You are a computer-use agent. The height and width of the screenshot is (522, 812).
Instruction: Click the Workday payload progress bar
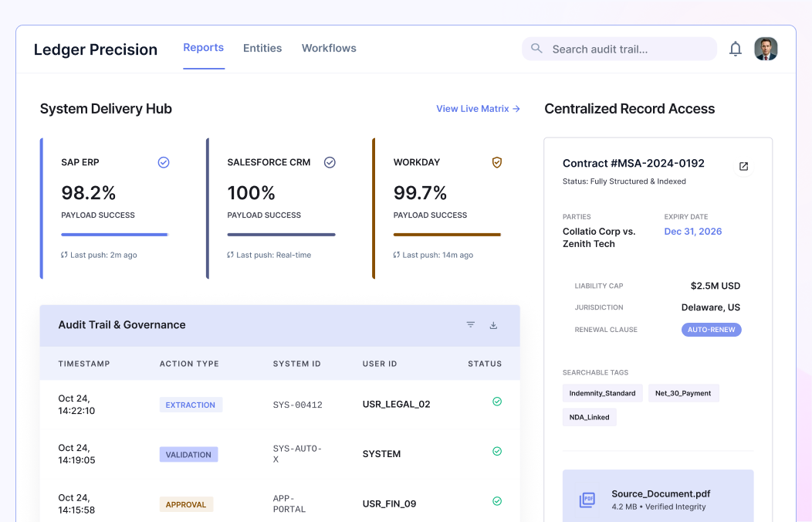448,235
